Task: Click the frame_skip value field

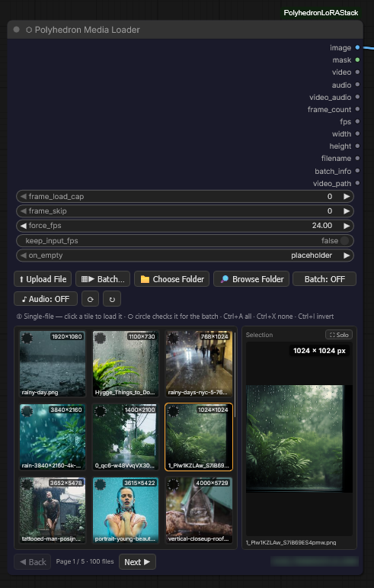Action: click(330, 211)
